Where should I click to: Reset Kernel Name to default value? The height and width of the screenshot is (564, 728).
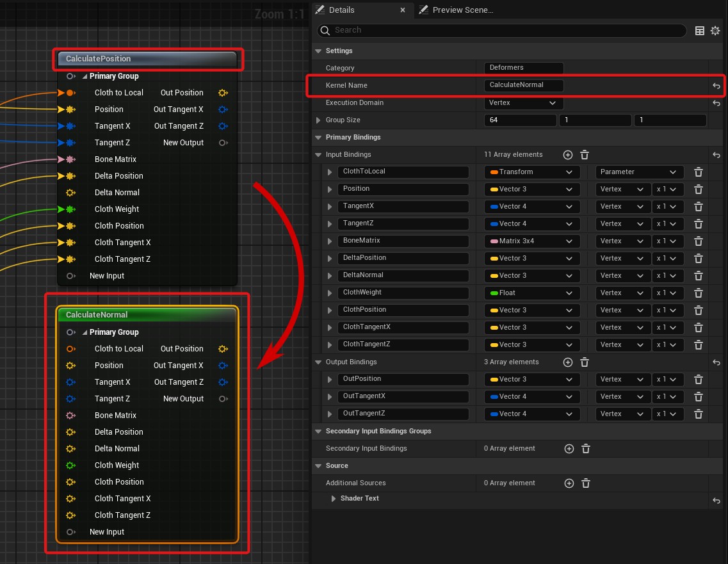click(x=716, y=86)
